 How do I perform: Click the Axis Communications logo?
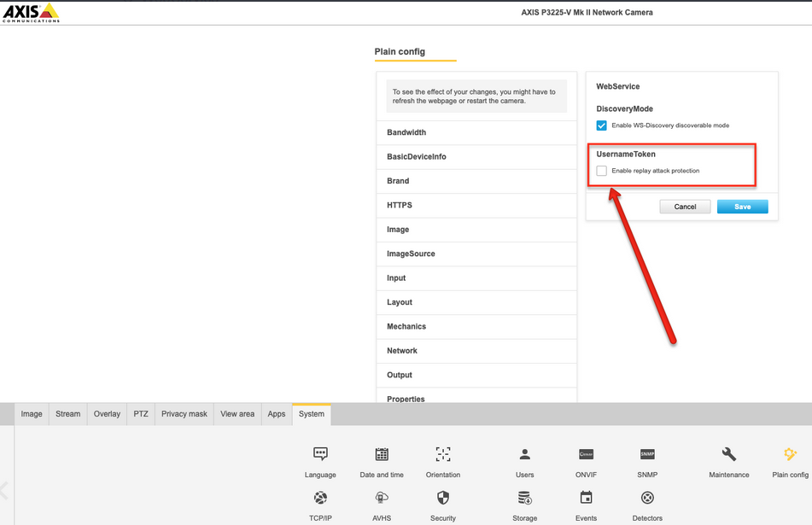(x=32, y=12)
